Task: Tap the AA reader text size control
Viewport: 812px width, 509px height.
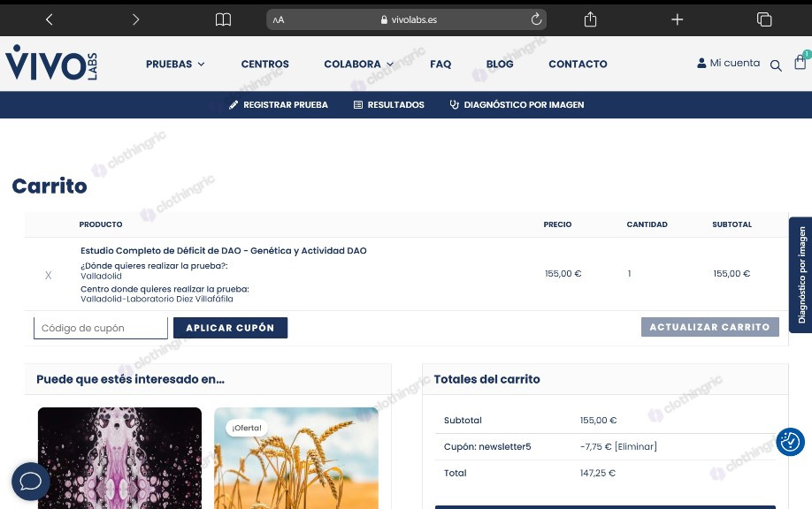Action: [x=279, y=20]
